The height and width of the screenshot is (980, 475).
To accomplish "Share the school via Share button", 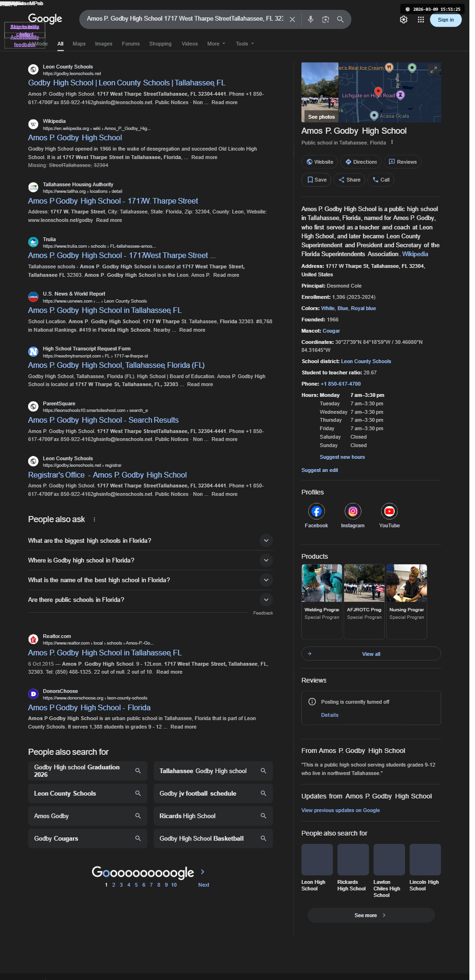I will click(x=349, y=180).
